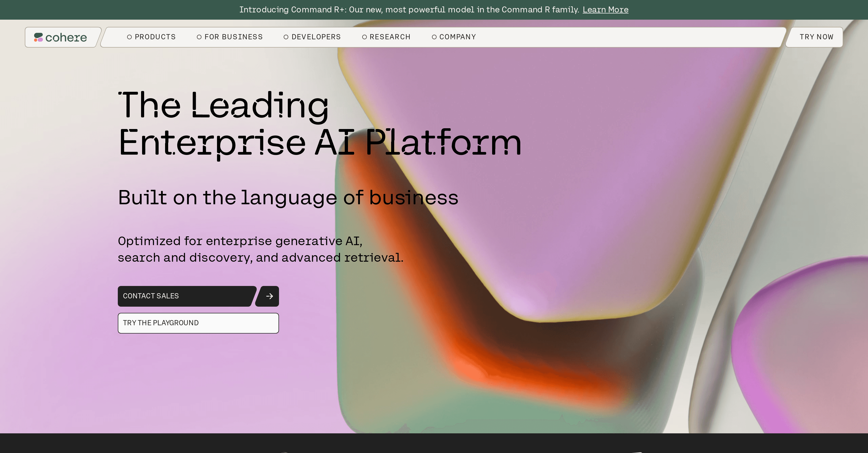Click the cohere wordmark text

(66, 37)
